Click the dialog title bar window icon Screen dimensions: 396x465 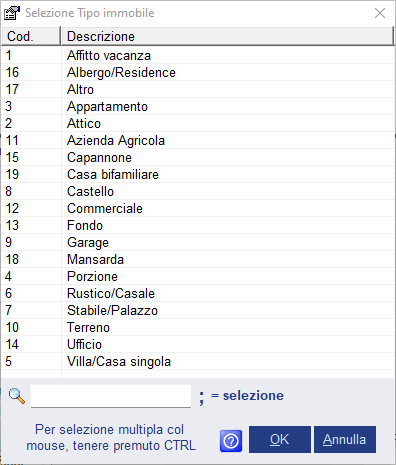(12, 13)
